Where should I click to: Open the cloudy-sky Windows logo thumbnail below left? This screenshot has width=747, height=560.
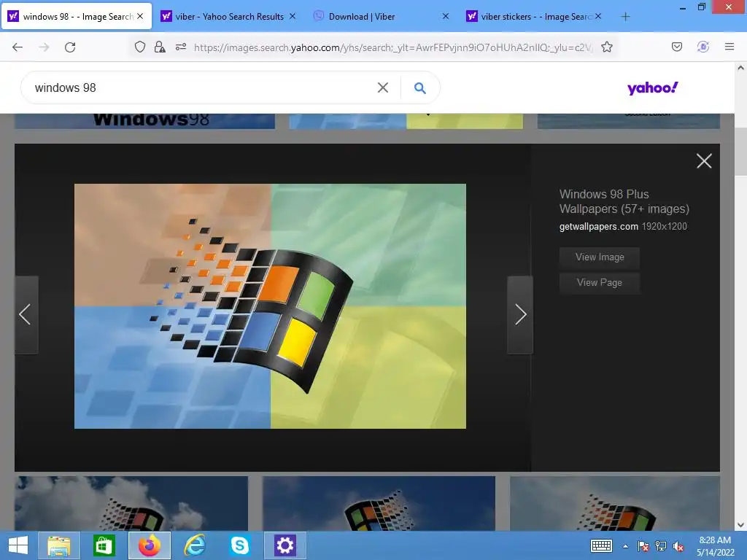pos(131,503)
